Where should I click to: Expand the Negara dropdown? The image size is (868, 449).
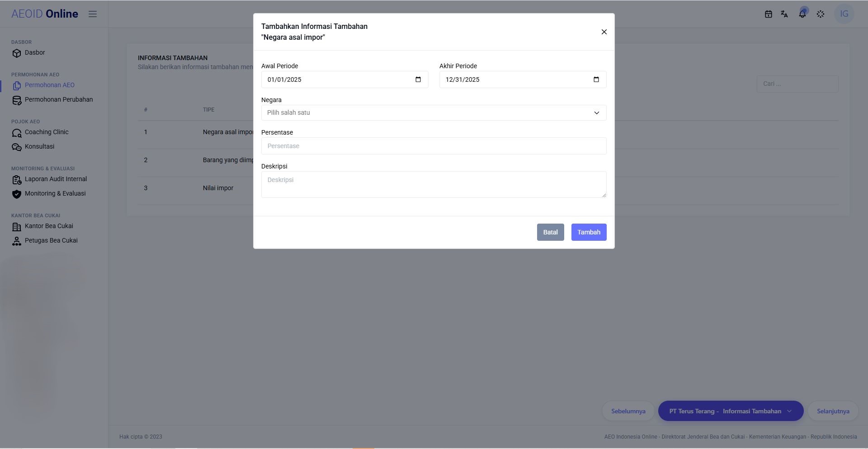(434, 113)
